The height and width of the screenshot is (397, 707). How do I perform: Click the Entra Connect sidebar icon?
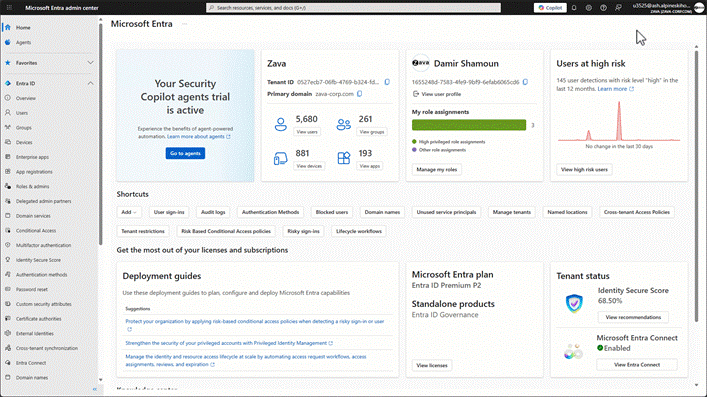[x=8, y=363]
